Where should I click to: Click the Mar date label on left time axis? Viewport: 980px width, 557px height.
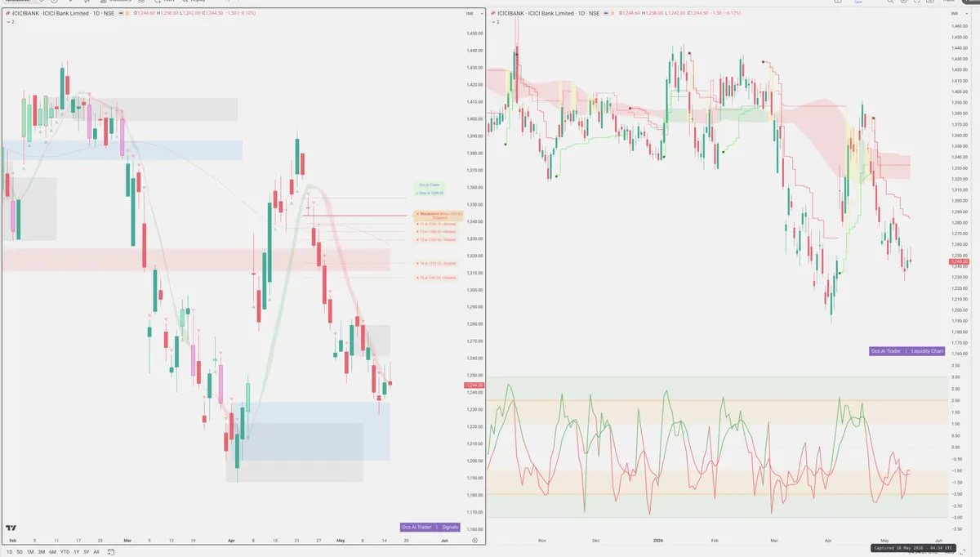click(127, 541)
